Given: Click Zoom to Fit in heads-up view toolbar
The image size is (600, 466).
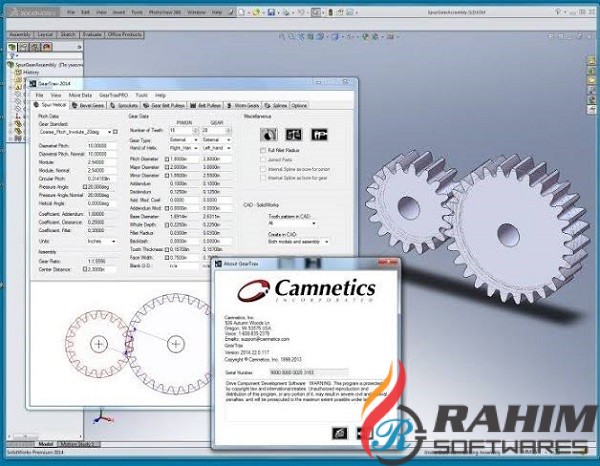Looking at the screenshot, I should coord(282,37).
